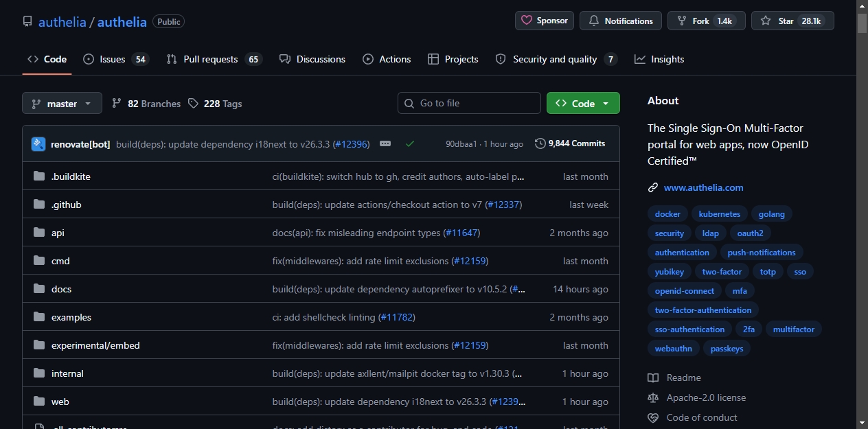Click the heart Sponsor button
The image size is (868, 429).
point(545,21)
